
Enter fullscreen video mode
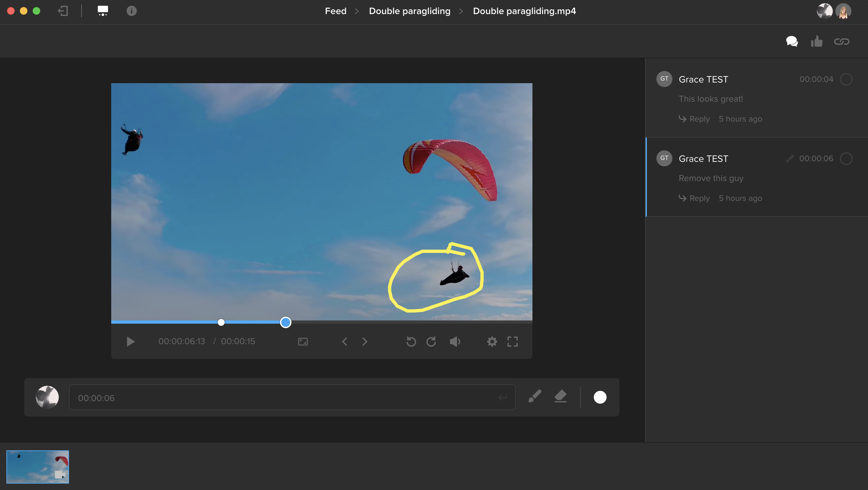pyautogui.click(x=513, y=342)
